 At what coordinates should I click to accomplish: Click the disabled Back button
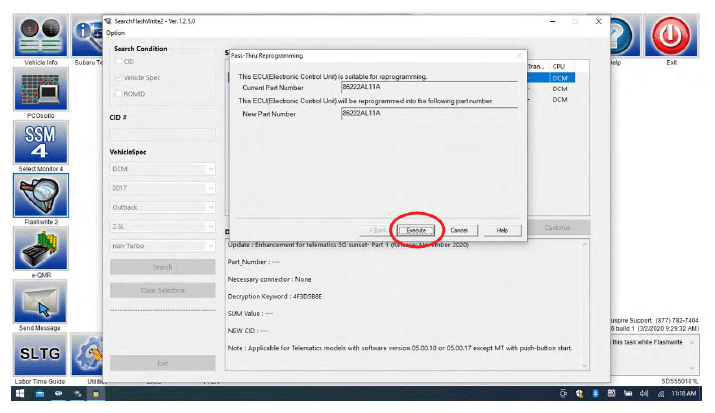pos(378,230)
